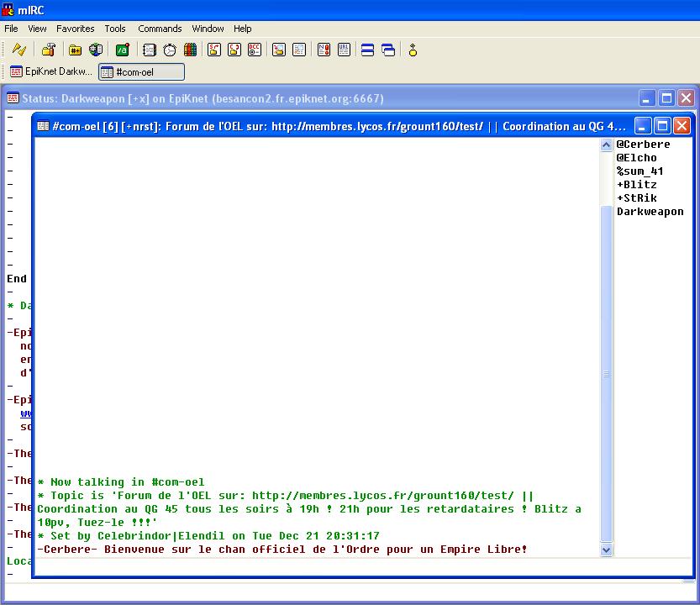700x605 pixels.
Task: Click the #com-oel window title bar topic
Action: pos(339,126)
